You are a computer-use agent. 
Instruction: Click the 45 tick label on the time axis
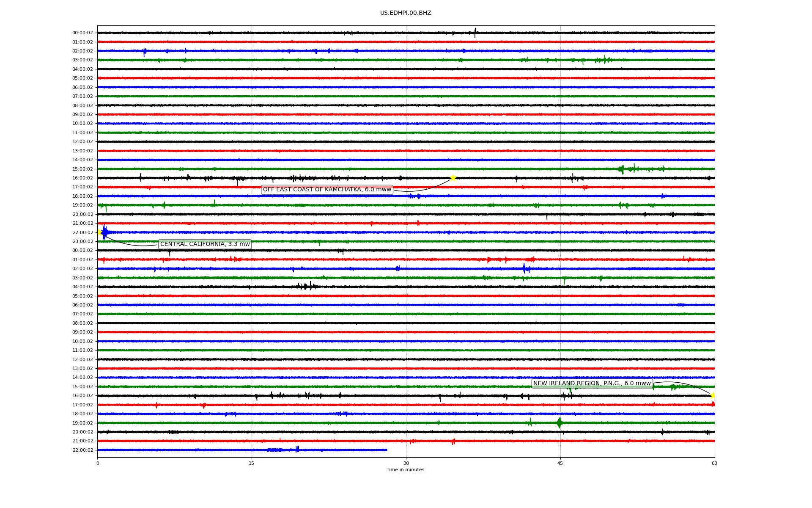click(x=560, y=463)
